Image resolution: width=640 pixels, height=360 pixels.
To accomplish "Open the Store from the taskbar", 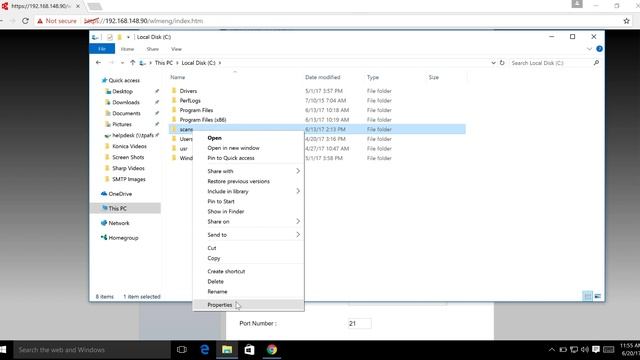I will pyautogui.click(x=249, y=350).
